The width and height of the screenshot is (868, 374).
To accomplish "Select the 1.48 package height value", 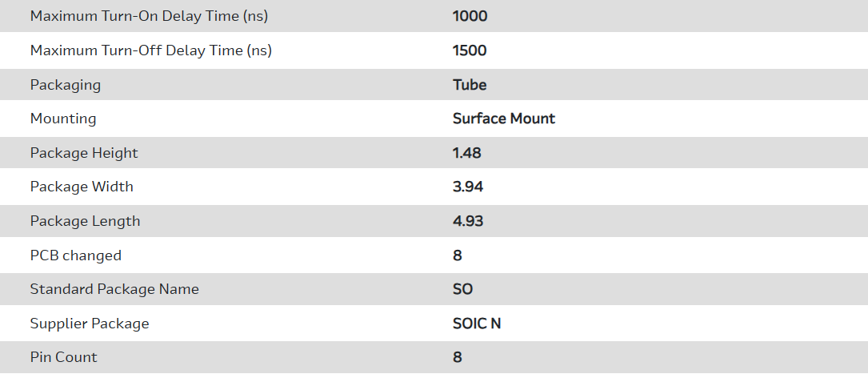I will pyautogui.click(x=467, y=153).
